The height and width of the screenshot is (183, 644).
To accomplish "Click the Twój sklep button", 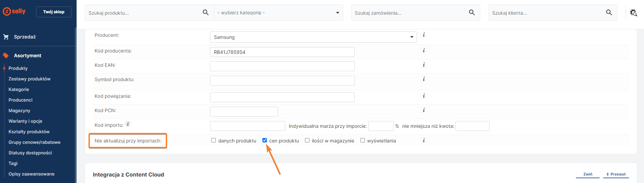I will [54, 12].
